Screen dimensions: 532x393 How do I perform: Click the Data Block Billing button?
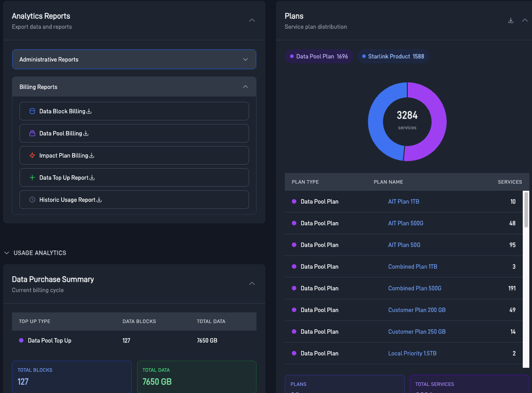[134, 111]
